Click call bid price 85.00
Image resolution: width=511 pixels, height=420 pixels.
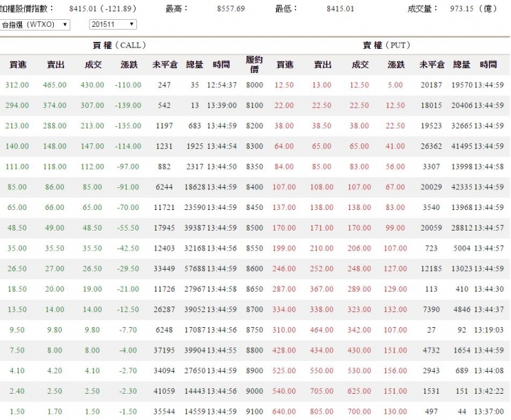[17, 187]
